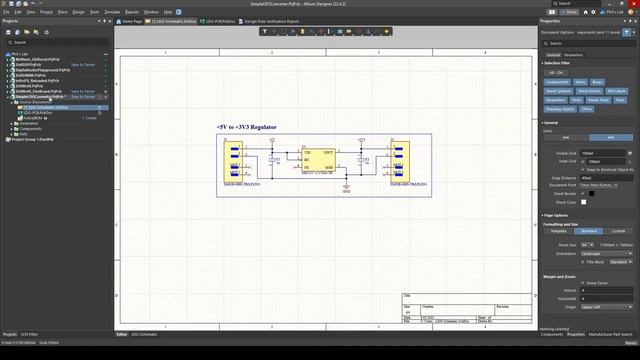Click All - On filter button
Screen dimensions: 640x360
click(556, 73)
